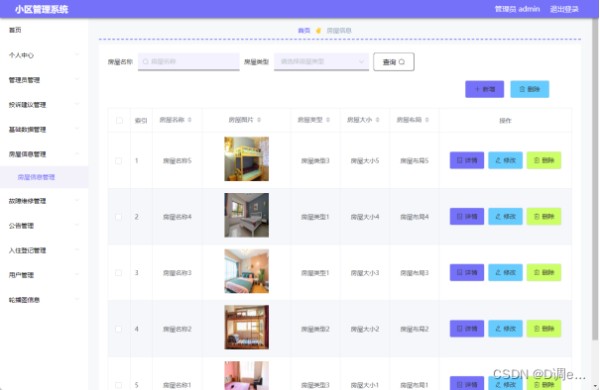Focus the 房屋名称 search input field
Screen dimensions: 600x390
(189, 62)
